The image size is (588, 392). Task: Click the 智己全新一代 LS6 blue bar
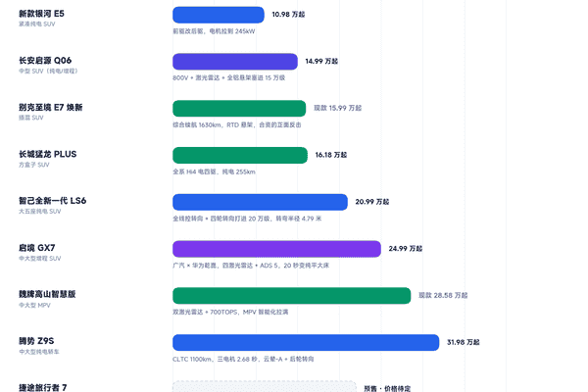click(x=261, y=202)
